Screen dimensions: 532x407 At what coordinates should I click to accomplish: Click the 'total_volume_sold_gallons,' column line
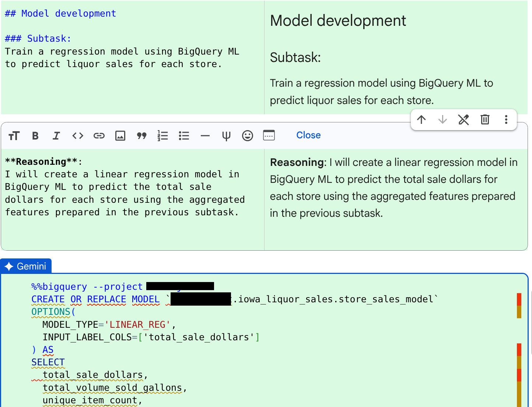coord(115,388)
